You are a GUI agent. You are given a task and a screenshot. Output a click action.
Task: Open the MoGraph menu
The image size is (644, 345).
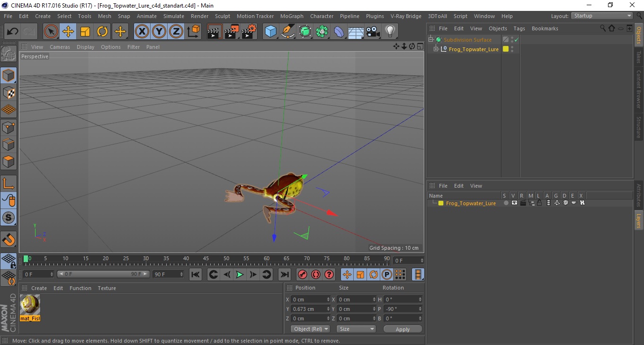292,16
